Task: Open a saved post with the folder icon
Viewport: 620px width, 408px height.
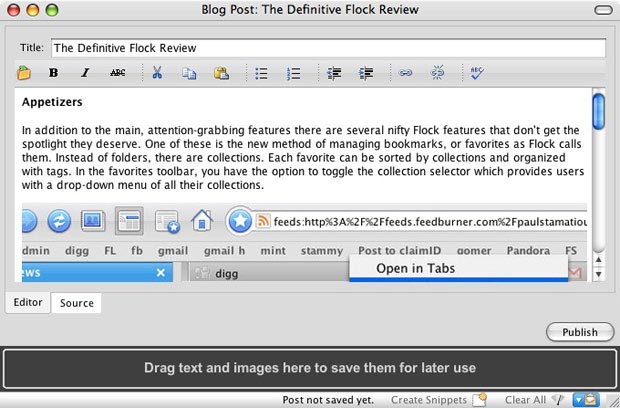Action: (x=24, y=73)
